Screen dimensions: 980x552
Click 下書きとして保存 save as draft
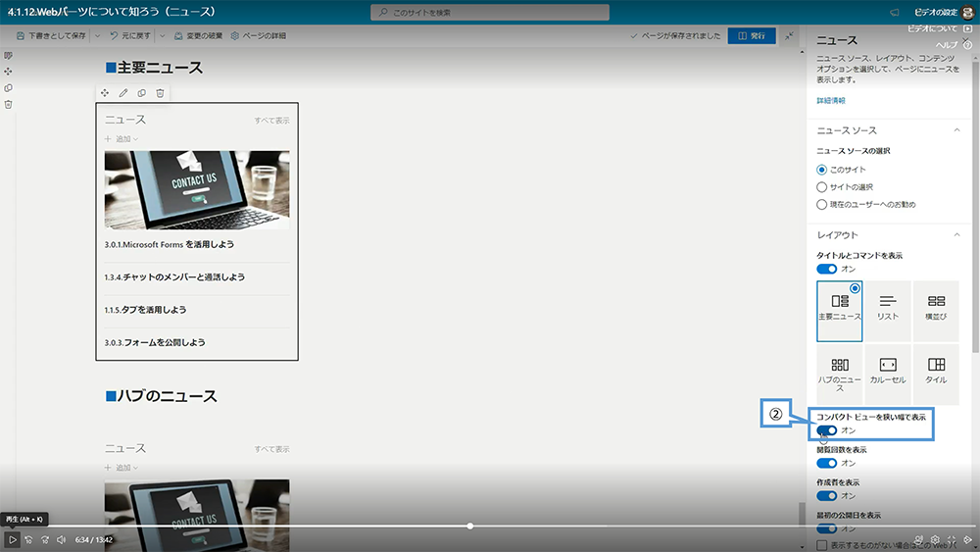[x=51, y=36]
